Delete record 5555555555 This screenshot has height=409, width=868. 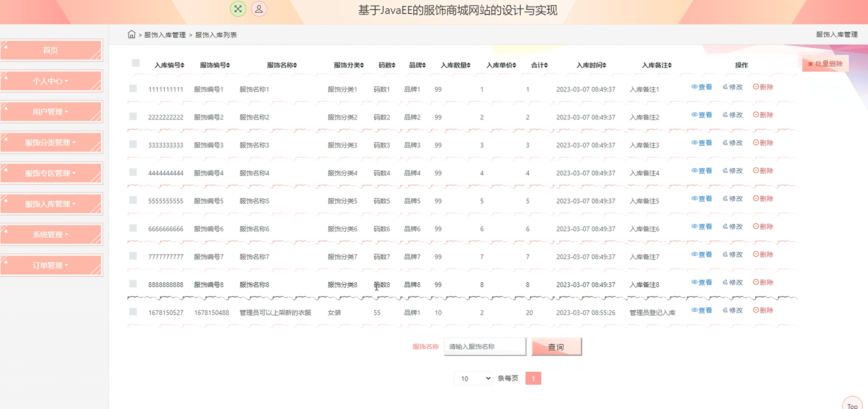(x=763, y=199)
